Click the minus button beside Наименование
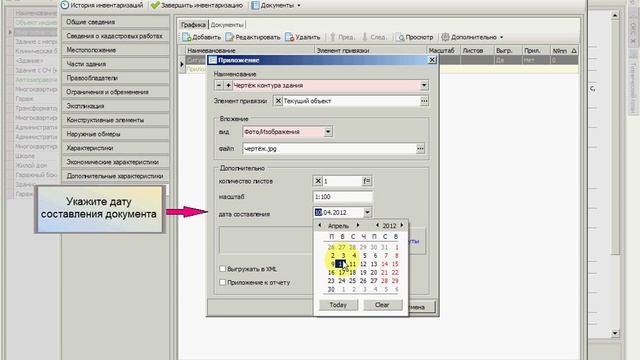 tap(219, 85)
